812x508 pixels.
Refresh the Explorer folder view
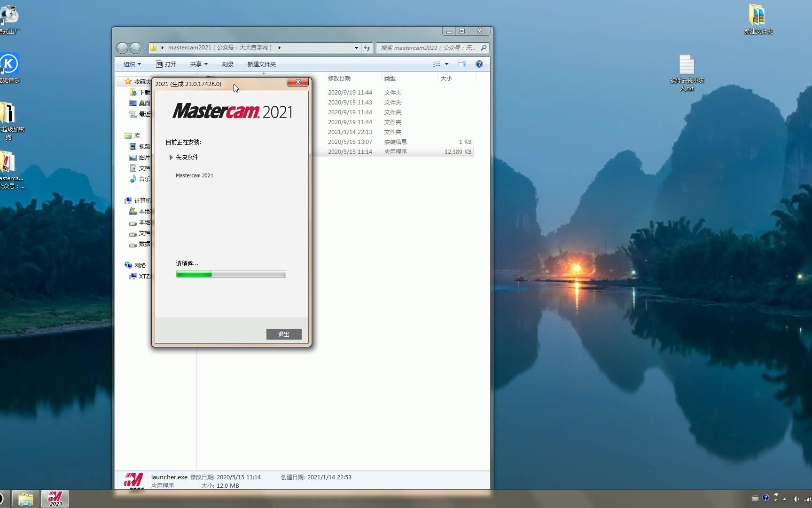coord(367,48)
